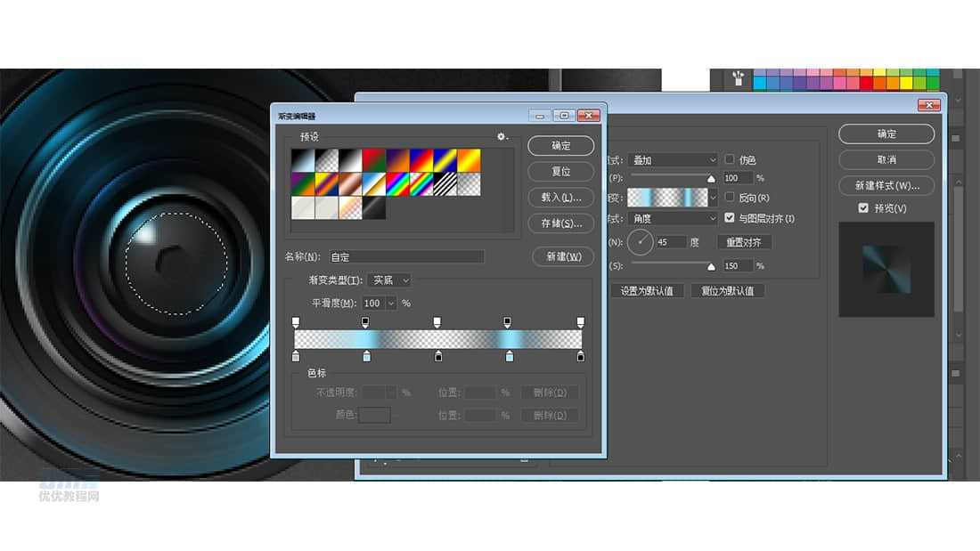Select the peach-to-transparent gradient preset
Screen dimensions: 980x551
pyautogui.click(x=350, y=208)
